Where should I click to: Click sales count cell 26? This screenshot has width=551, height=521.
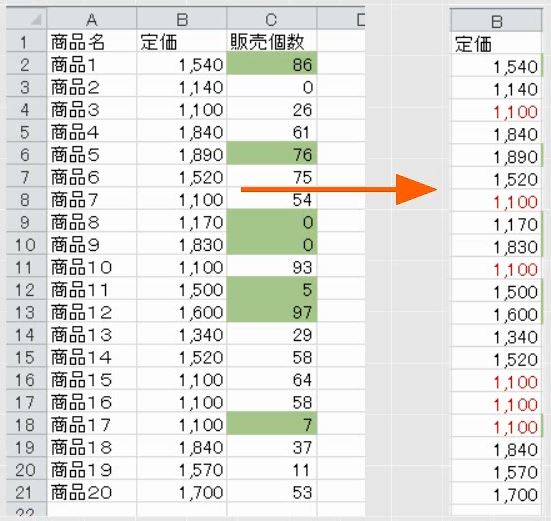pos(272,109)
